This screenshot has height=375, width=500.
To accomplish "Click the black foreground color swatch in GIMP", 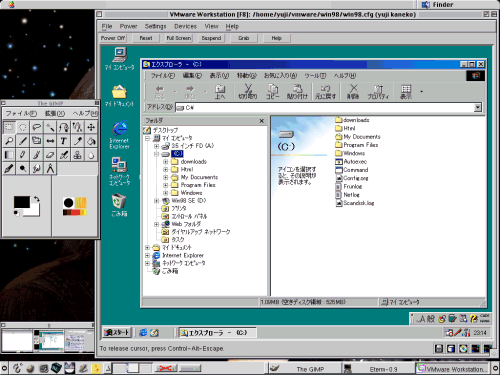I will [21, 202].
